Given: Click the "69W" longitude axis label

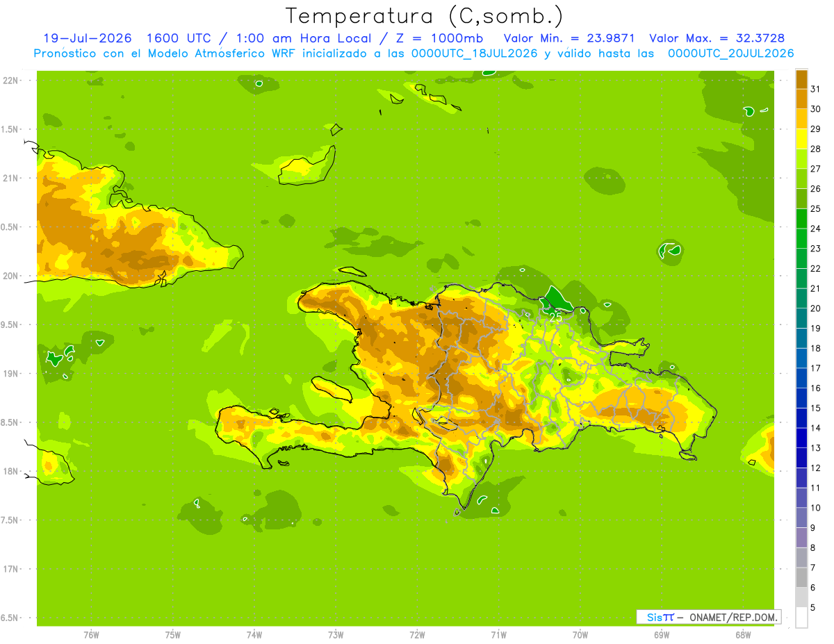Looking at the screenshot, I should pos(661,635).
